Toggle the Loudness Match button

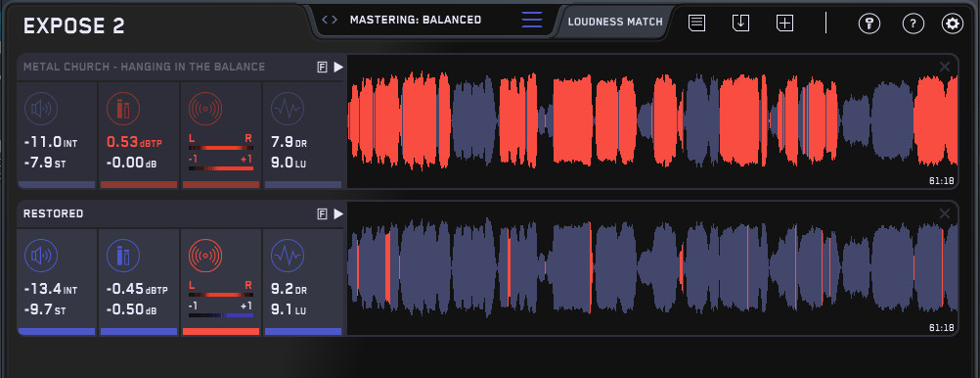(615, 22)
